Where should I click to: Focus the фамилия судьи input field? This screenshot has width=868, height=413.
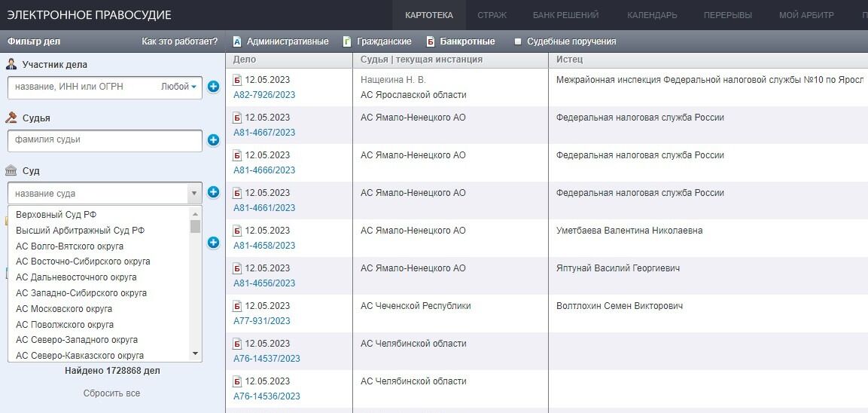click(x=105, y=140)
